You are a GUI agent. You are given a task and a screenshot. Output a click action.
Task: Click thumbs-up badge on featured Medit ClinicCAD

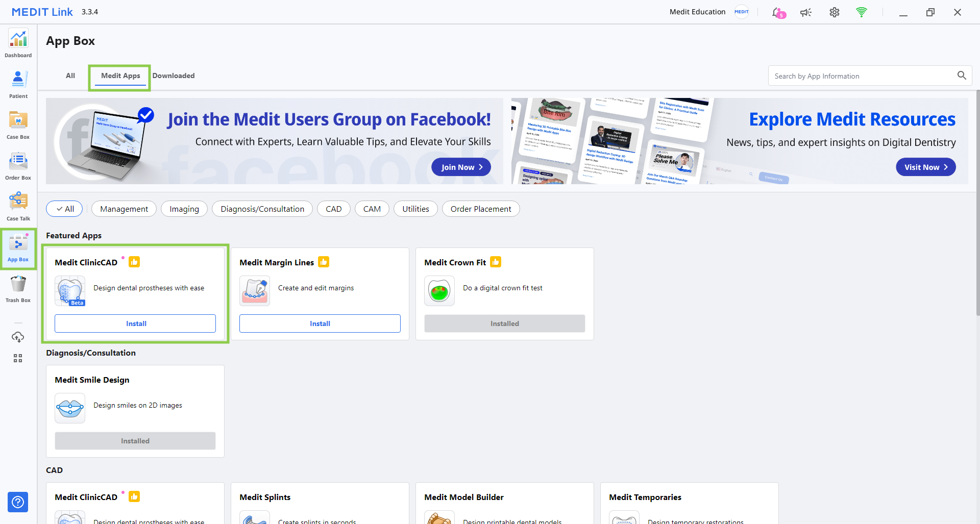134,262
